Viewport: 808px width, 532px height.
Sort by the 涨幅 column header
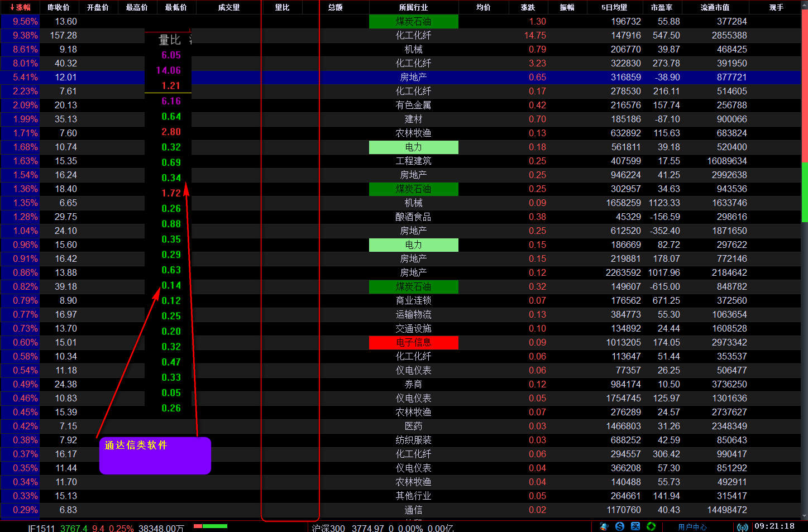click(x=20, y=7)
